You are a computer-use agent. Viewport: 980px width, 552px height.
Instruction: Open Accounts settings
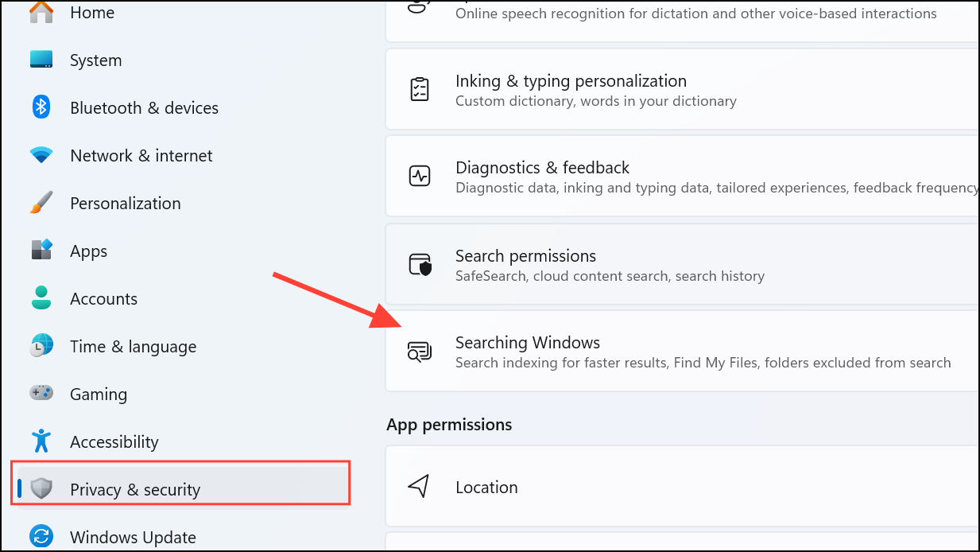click(x=103, y=299)
